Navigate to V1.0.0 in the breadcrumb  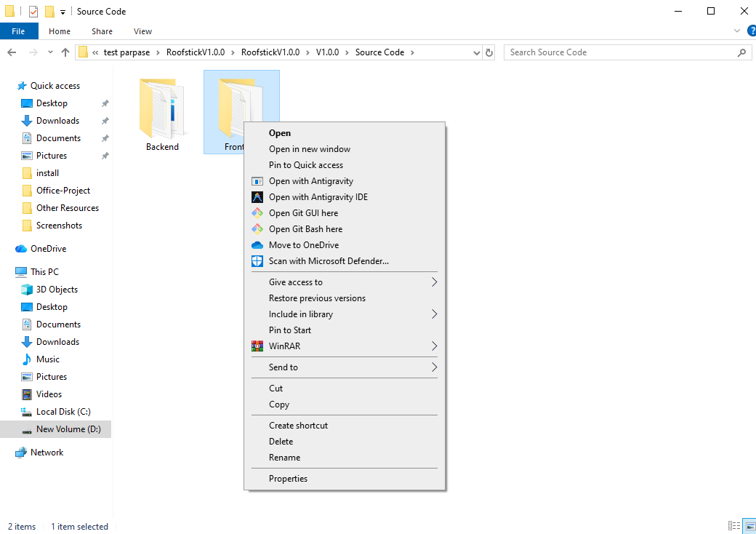[x=327, y=52]
